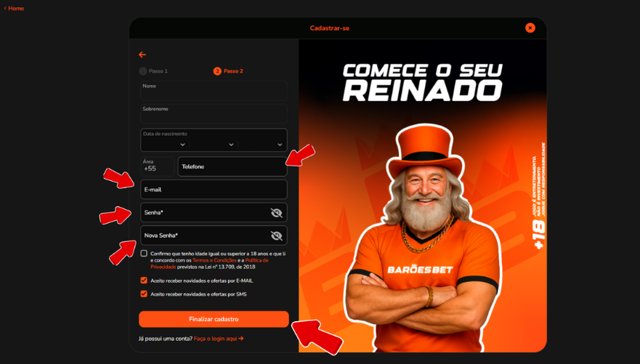
Task: Select the Passo 1 step indicator
Action: pos(153,71)
